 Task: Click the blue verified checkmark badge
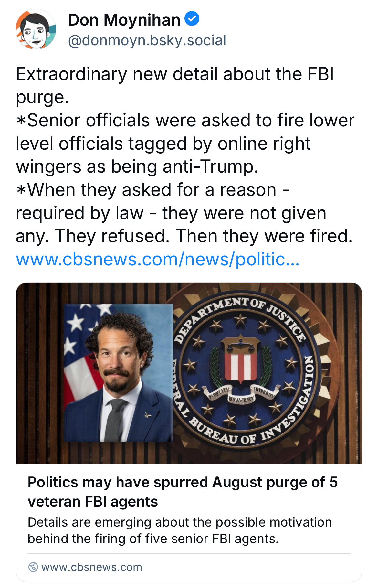tap(192, 19)
